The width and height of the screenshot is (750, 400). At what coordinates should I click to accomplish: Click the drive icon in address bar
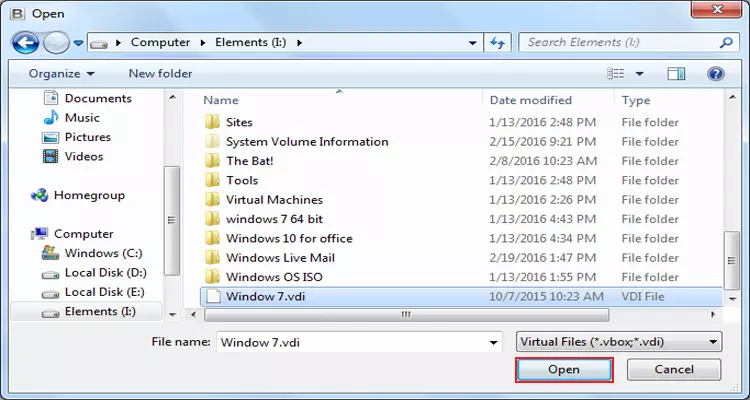point(99,43)
